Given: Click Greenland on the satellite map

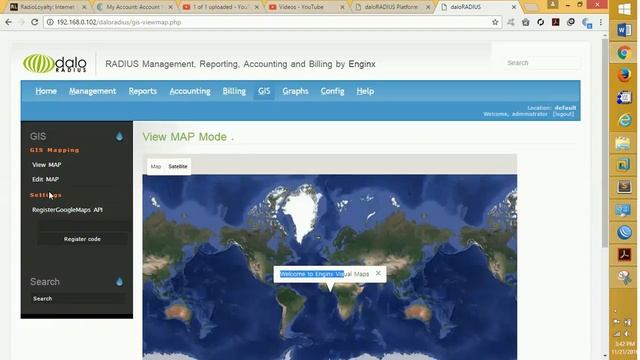Looking at the screenshot, I should (x=301, y=214).
